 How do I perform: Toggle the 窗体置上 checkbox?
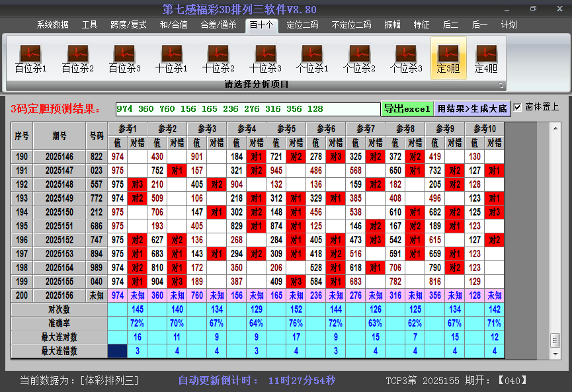tap(518, 107)
